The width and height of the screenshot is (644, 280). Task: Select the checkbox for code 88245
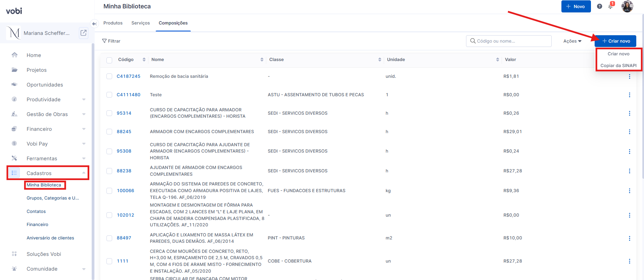click(109, 132)
